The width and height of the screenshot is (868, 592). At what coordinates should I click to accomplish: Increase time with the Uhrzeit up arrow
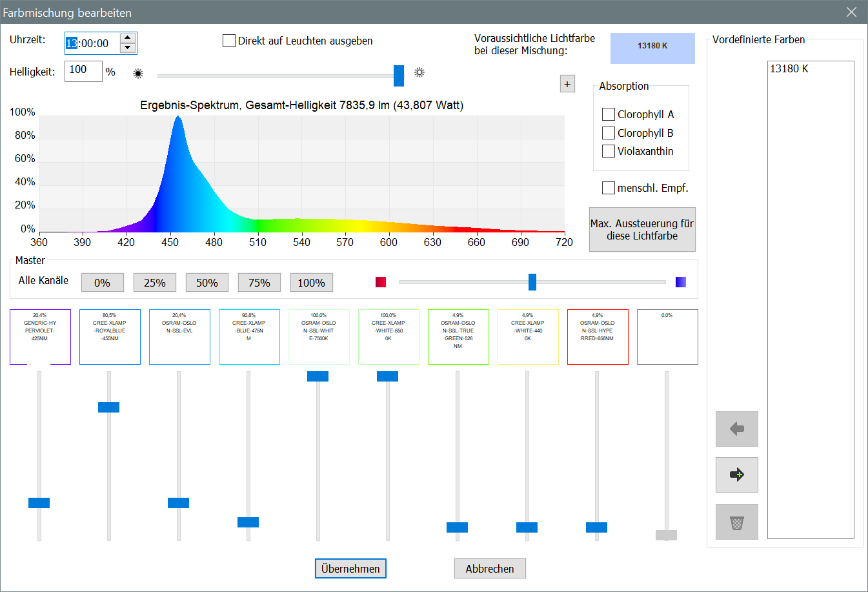point(127,38)
